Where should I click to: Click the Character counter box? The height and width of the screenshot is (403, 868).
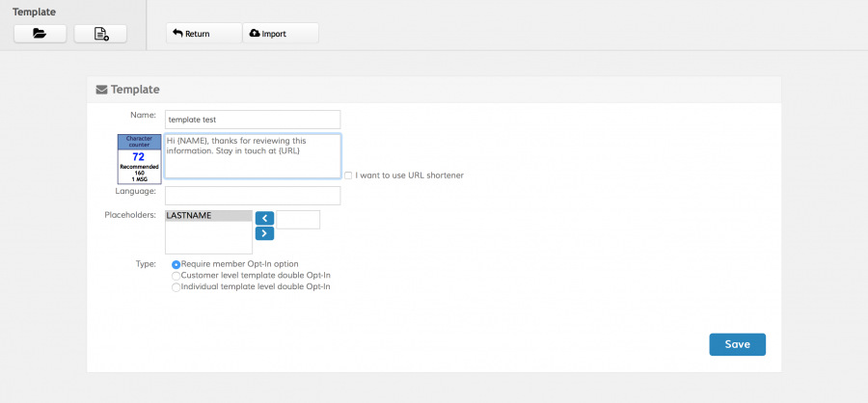pos(138,159)
